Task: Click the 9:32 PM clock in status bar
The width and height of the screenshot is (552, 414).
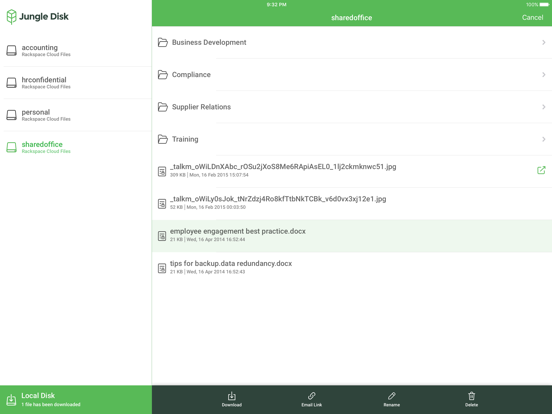Action: 276,5
